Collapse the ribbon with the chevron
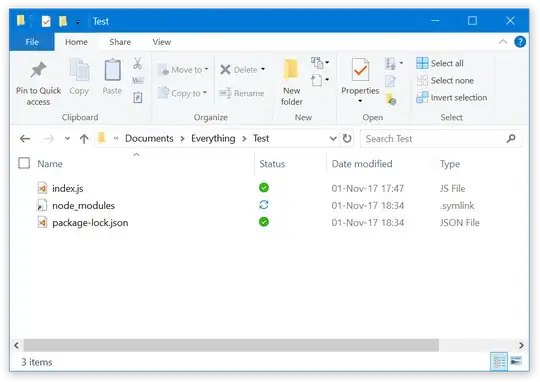 (502, 42)
